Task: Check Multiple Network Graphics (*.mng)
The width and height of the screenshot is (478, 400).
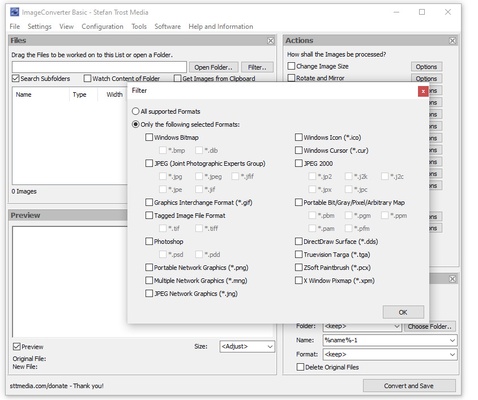Action: tap(149, 280)
